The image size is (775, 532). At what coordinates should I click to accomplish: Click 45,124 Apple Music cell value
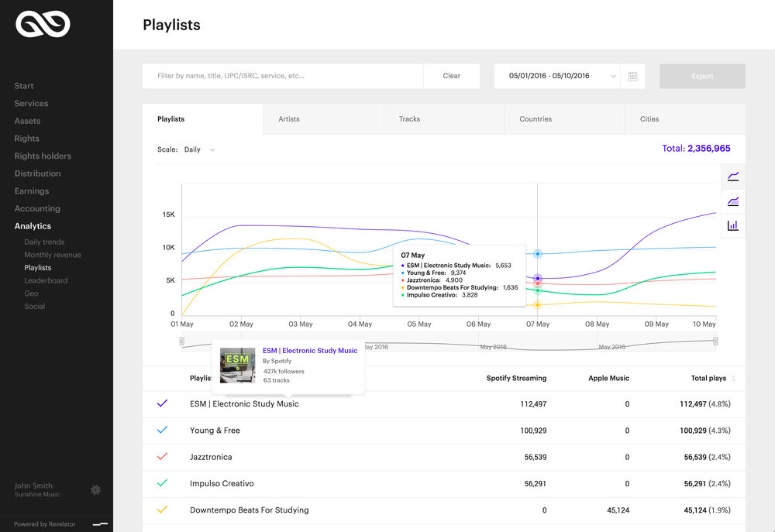click(x=618, y=510)
